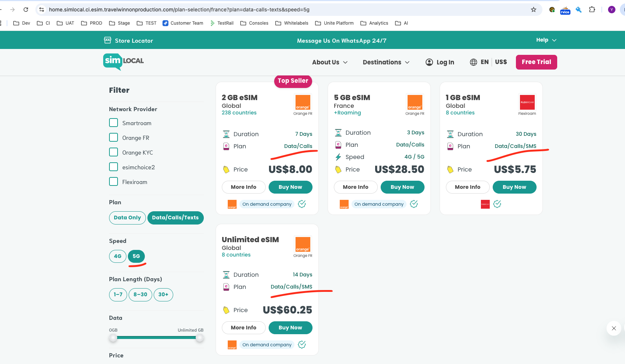Click the Store Locator shop icon
The image size is (625, 364).
[x=108, y=40]
